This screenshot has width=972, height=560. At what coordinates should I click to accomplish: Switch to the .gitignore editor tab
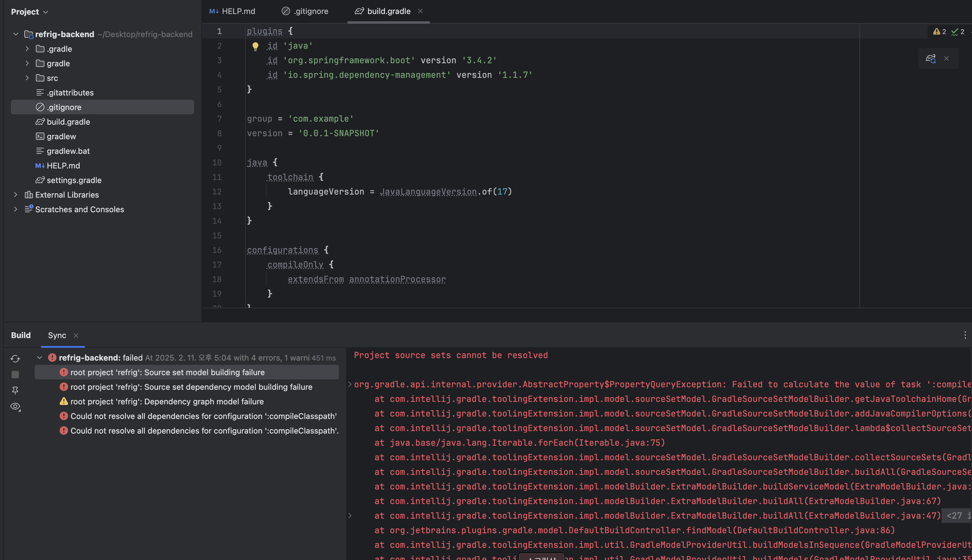[x=305, y=11]
